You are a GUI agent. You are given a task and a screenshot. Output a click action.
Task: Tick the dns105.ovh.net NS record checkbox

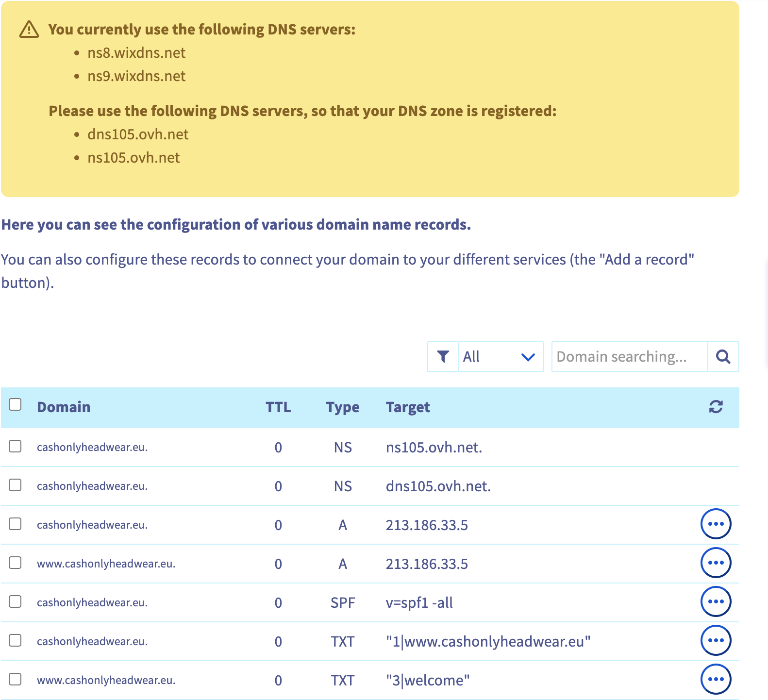[16, 485]
